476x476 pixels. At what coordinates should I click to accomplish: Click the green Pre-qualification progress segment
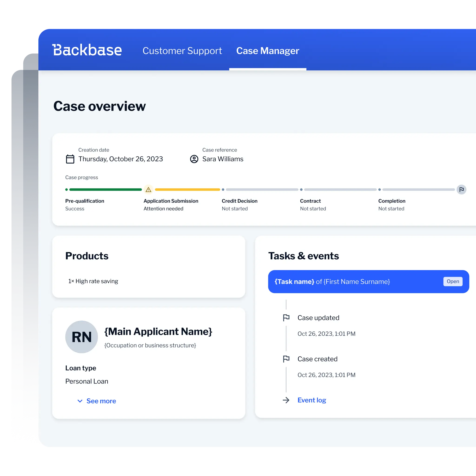[x=106, y=189]
